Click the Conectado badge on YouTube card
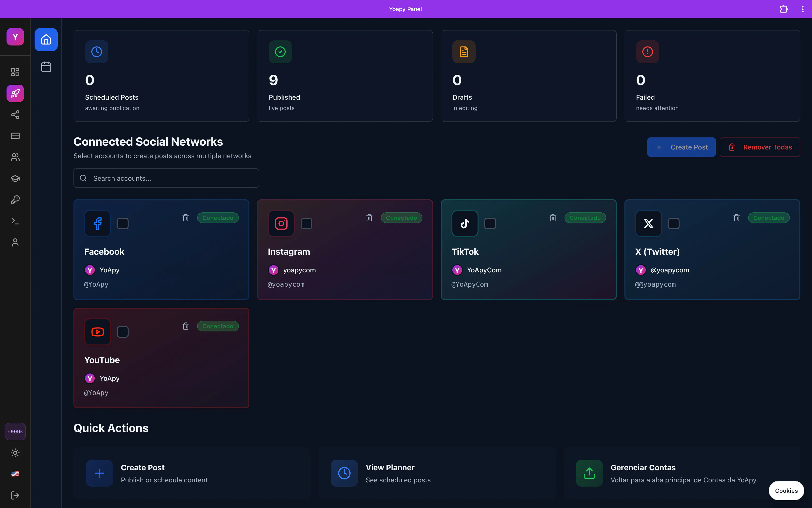 (218, 326)
